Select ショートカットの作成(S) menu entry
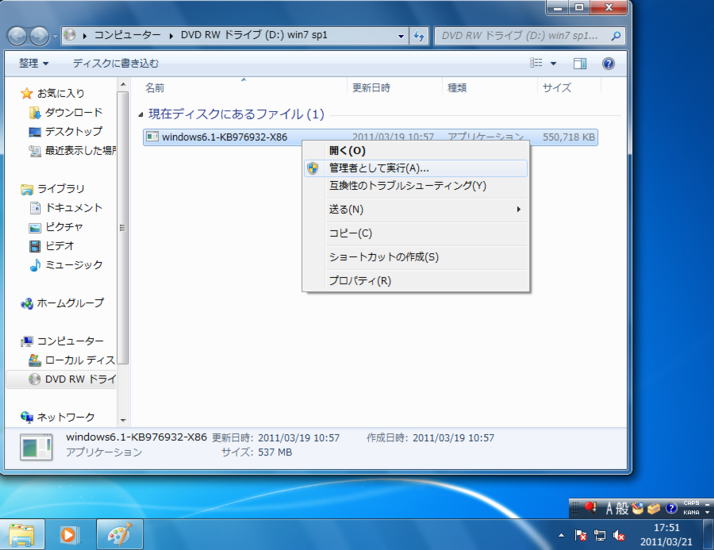The height and width of the screenshot is (550, 714). pos(416,257)
